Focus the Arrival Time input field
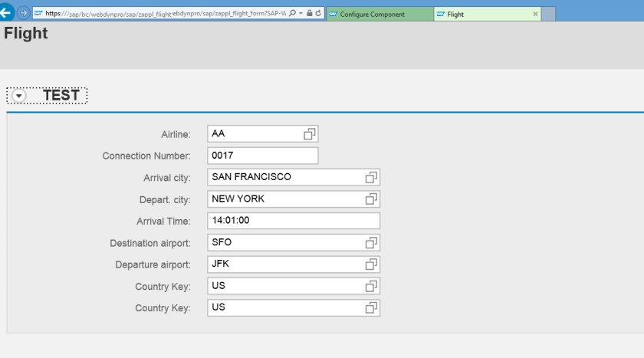The height and width of the screenshot is (358, 644). point(293,221)
